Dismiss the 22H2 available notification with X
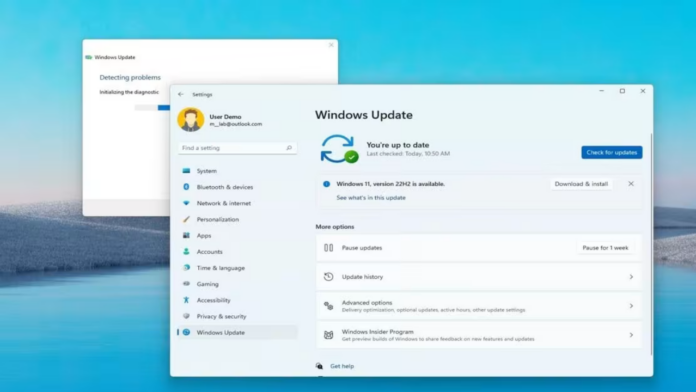The width and height of the screenshot is (696, 392). [x=631, y=184]
